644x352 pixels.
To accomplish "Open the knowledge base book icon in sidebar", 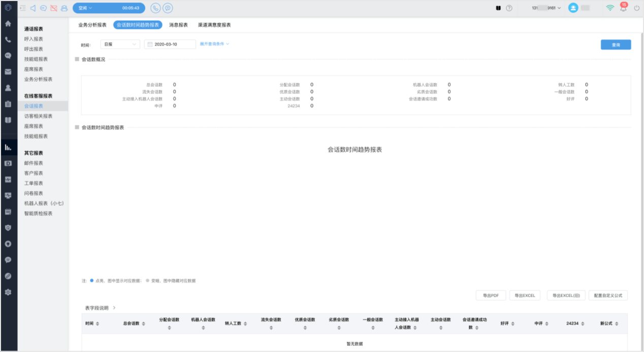I will 8,120.
